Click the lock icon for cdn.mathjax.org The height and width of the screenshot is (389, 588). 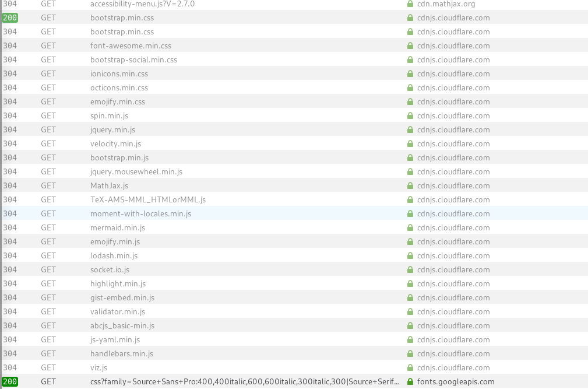pyautogui.click(x=411, y=3)
